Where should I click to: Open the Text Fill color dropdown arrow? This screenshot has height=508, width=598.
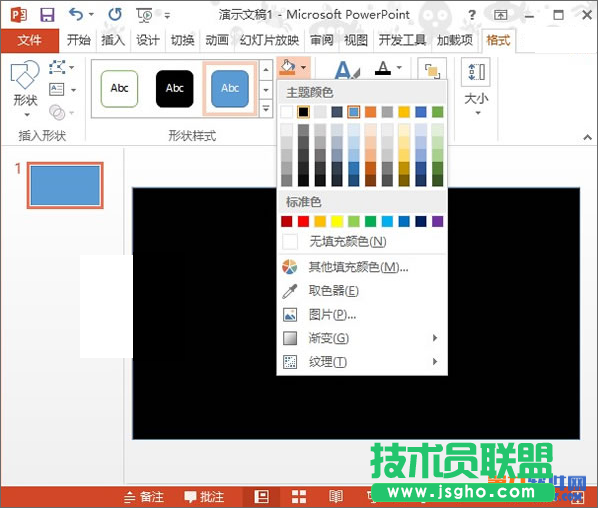coord(399,68)
